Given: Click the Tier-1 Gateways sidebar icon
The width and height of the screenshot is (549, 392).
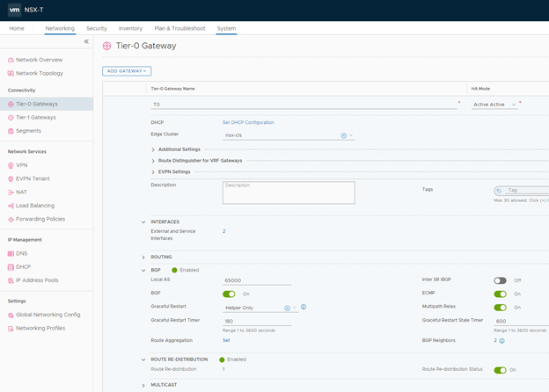Looking at the screenshot, I should click(x=11, y=118).
